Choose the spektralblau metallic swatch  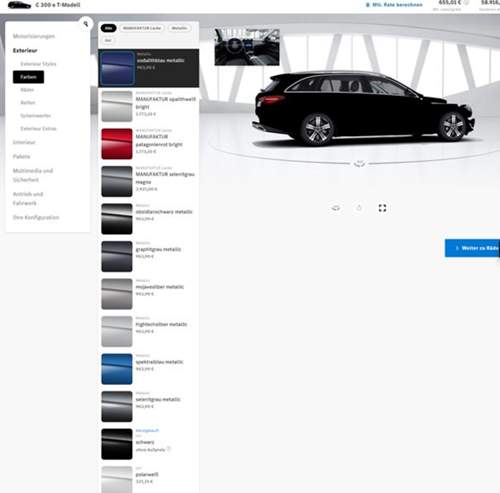click(117, 369)
